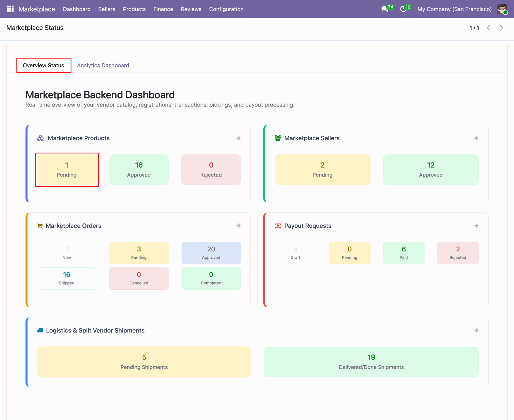Click the Payout Requests arrow icon
The width and height of the screenshot is (514, 420).
coord(476,226)
